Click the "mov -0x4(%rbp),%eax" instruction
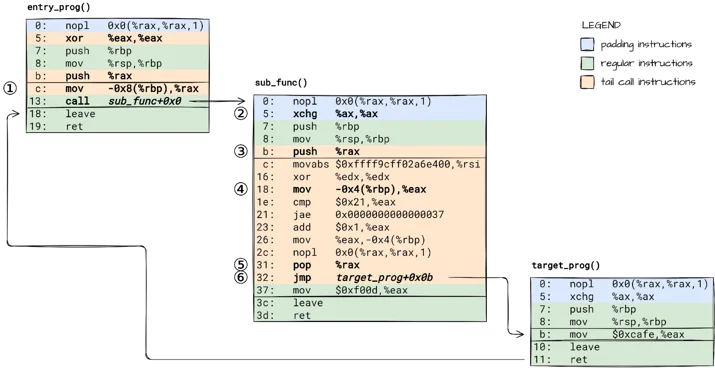The height and width of the screenshot is (368, 715). tap(370, 189)
